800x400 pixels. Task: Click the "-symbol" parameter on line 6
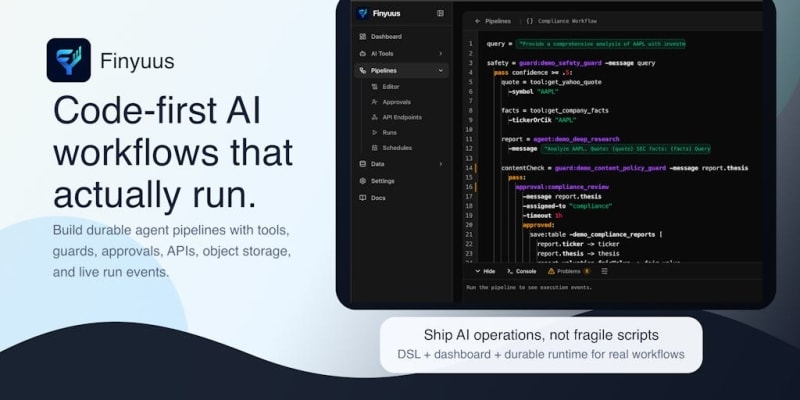(520, 92)
